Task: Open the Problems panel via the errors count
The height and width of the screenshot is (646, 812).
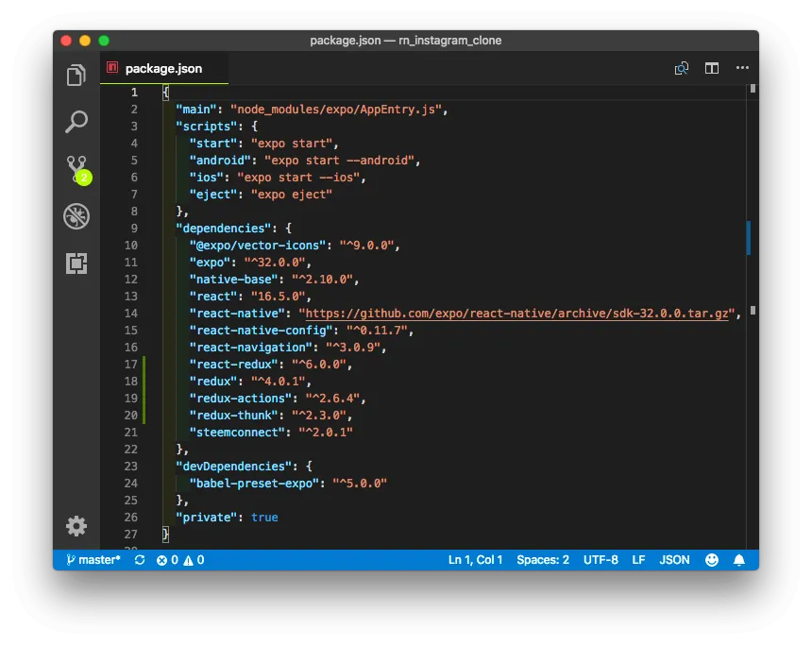Action: click(167, 560)
